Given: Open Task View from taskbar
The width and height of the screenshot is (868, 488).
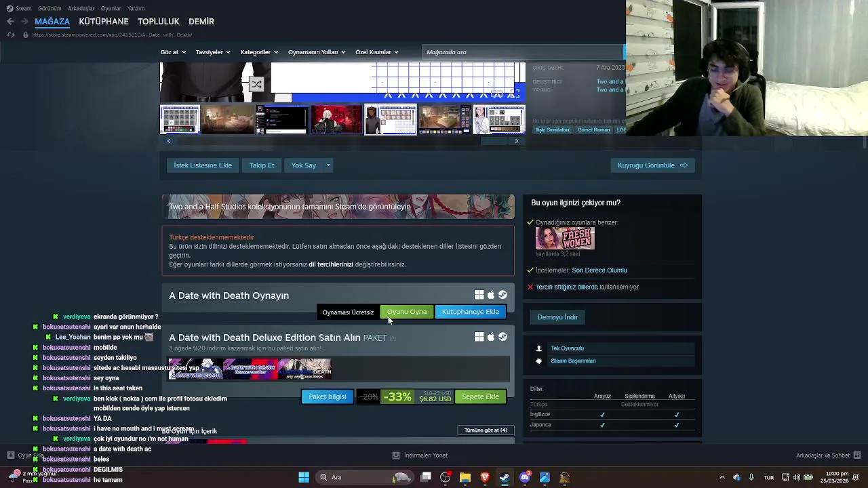Looking at the screenshot, I should [426, 477].
